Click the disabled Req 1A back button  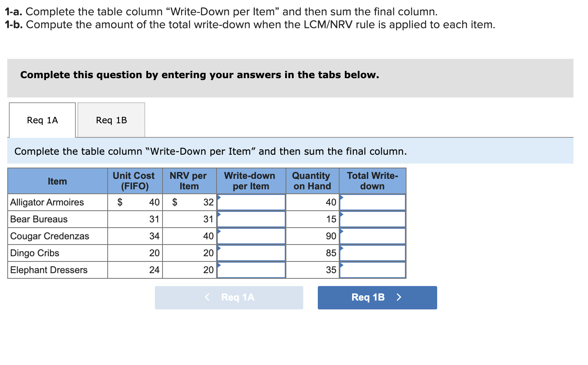point(229,297)
